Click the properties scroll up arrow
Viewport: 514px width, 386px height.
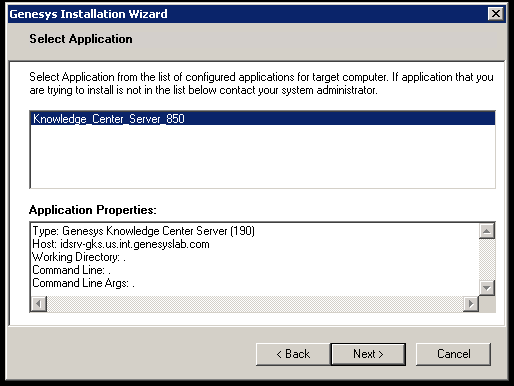click(x=487, y=231)
